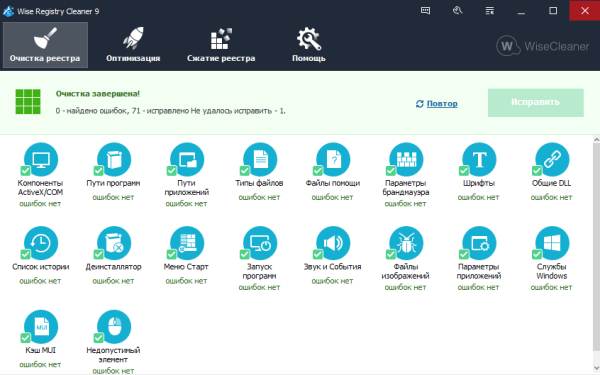Click the 'Очистка завершена!' status heading
The image size is (600, 375).
pyautogui.click(x=98, y=93)
